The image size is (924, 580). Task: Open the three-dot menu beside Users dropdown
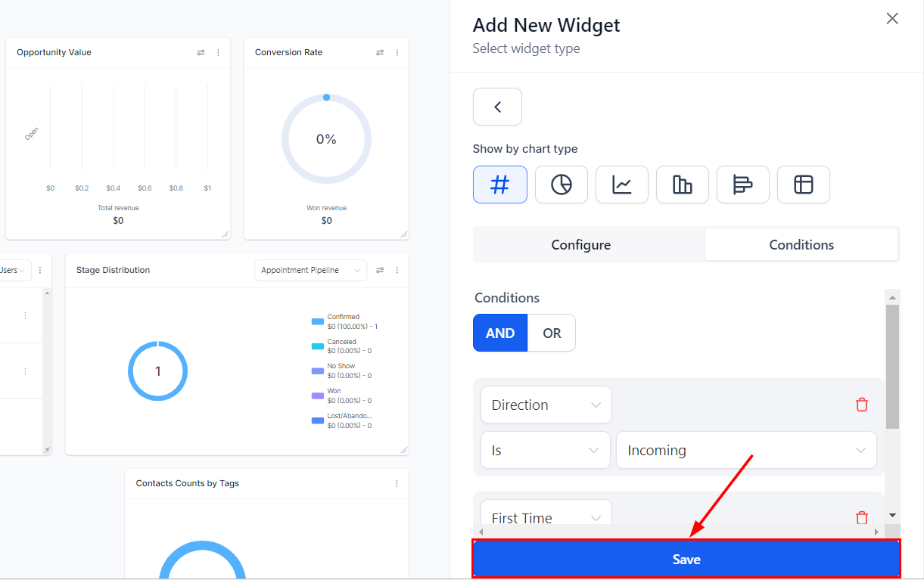point(40,270)
